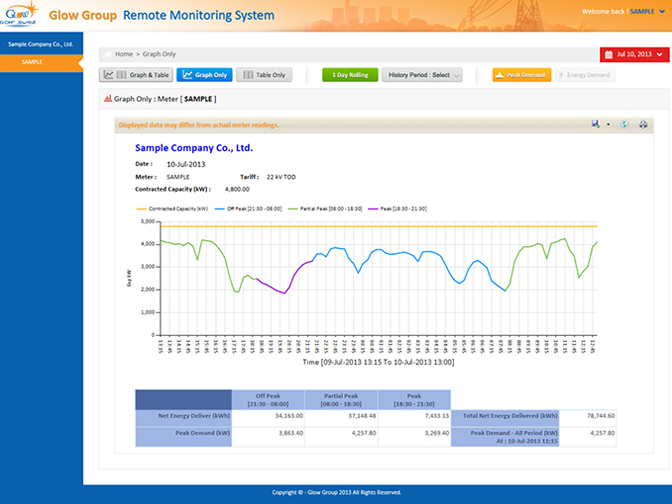Click the print icon on report toolbar
Screen dimensions: 672x504
643,124
